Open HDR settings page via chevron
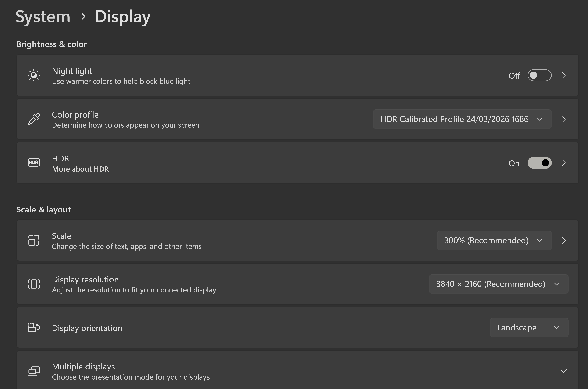This screenshot has width=588, height=389. tap(564, 163)
